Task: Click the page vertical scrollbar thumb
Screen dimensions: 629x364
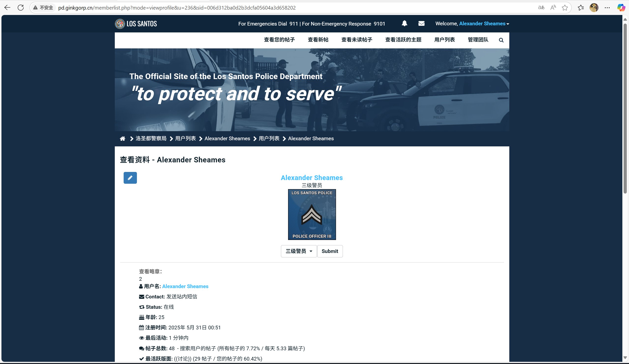Action: pos(625,109)
